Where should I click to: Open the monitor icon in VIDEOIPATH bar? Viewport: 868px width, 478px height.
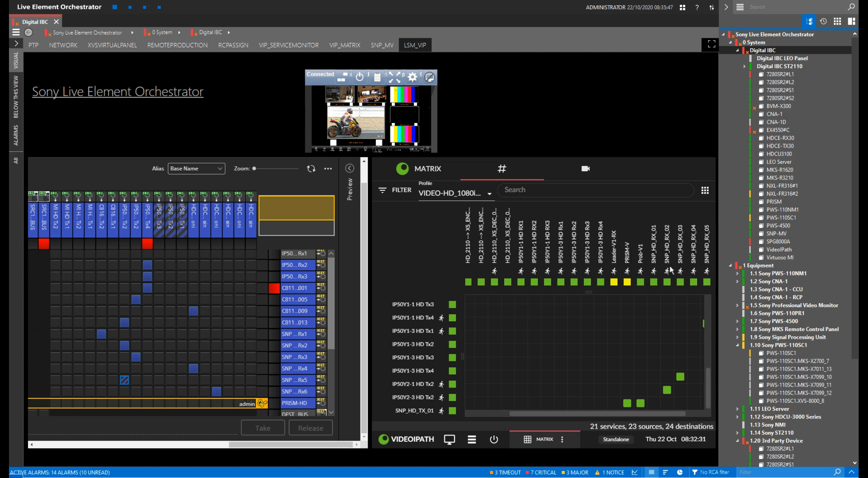450,439
